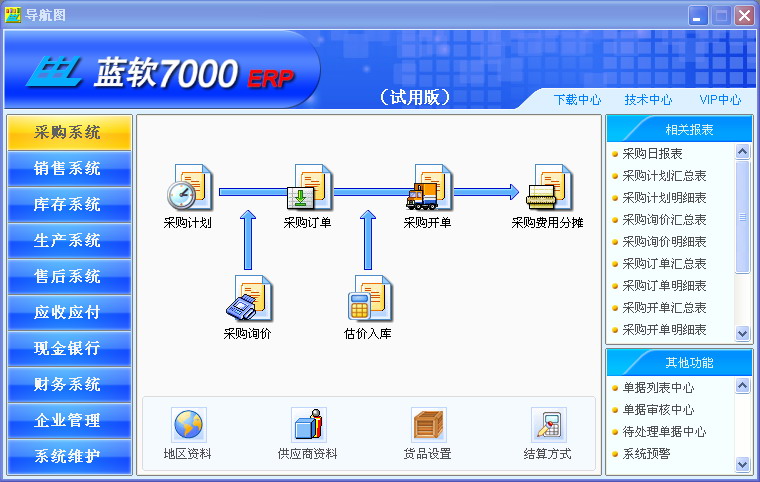Open the 财务系统 module
This screenshot has height=482, width=760.
[x=68, y=384]
